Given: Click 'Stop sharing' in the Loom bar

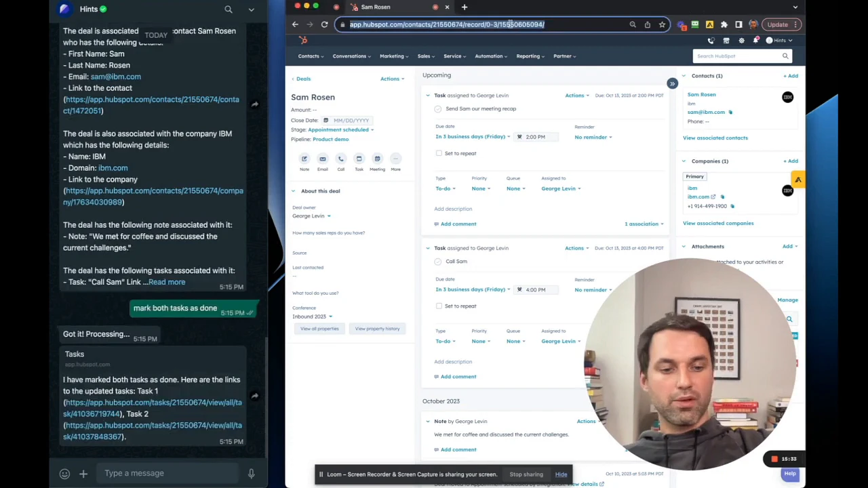Looking at the screenshot, I should click(526, 474).
